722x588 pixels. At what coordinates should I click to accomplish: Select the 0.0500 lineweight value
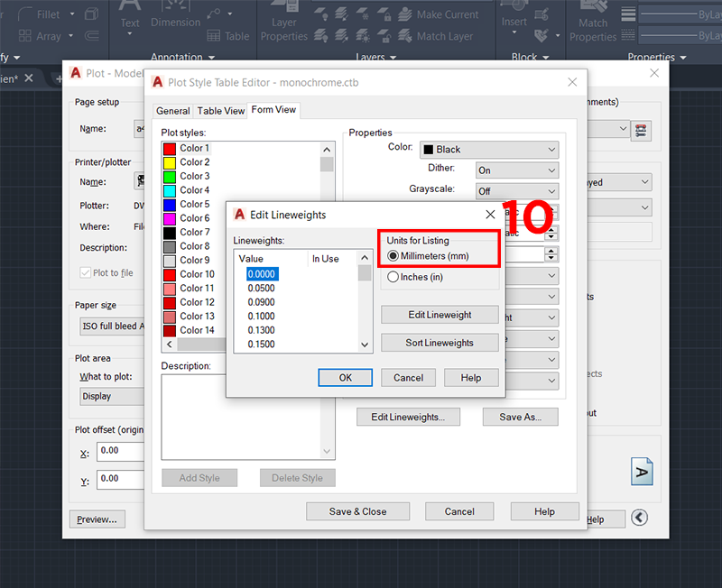263,288
